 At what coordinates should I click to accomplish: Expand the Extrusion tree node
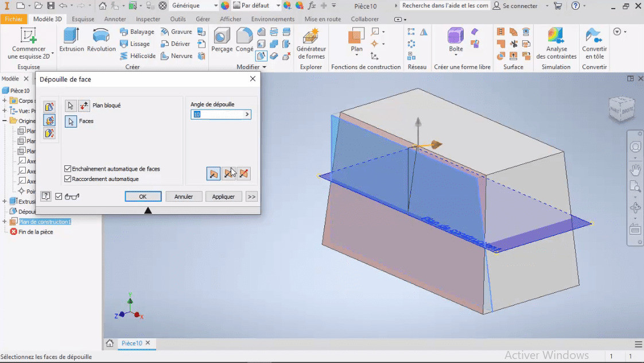coord(5,202)
